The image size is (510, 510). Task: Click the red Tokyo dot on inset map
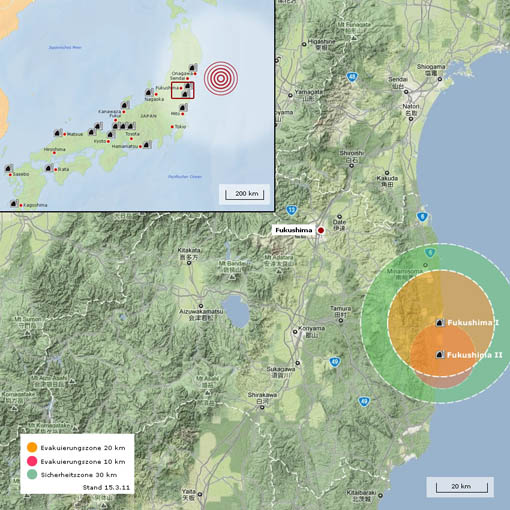172,127
